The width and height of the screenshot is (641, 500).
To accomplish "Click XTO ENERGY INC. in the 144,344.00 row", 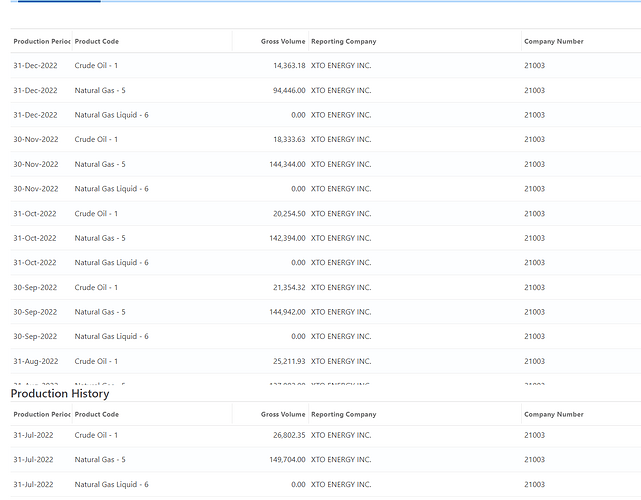I will [341, 164].
